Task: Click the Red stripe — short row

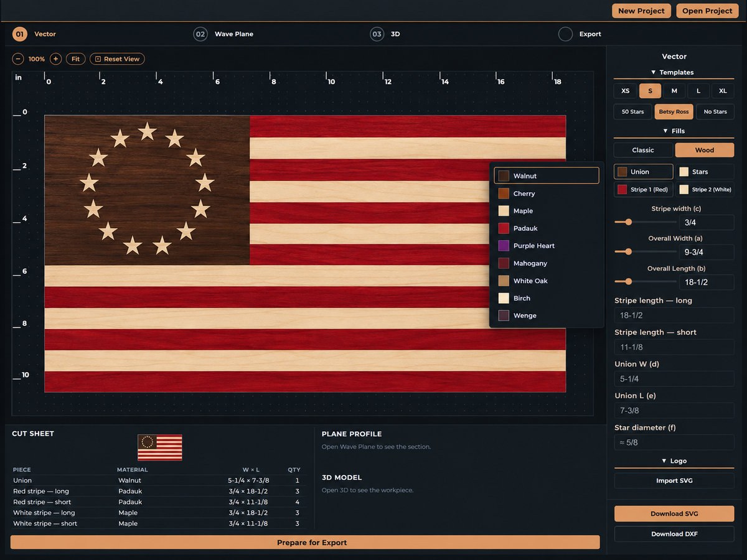Action: 159,502
